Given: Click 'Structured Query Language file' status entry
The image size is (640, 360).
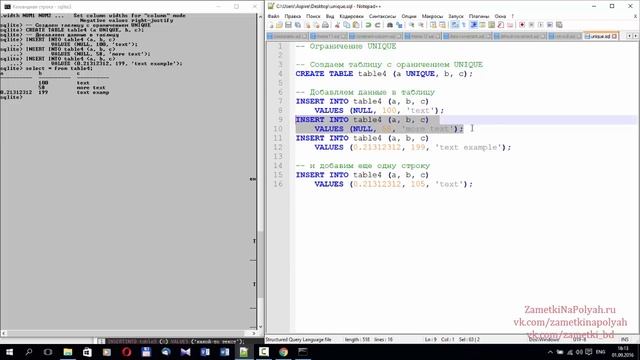Looking at the screenshot, I should click(x=298, y=340).
